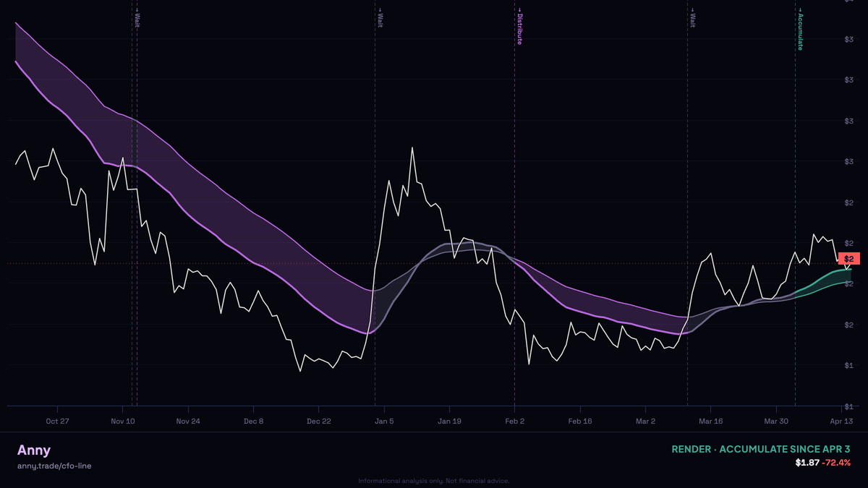Click the $1.87 price value
Image resolution: width=868 pixels, height=488 pixels.
click(x=807, y=463)
